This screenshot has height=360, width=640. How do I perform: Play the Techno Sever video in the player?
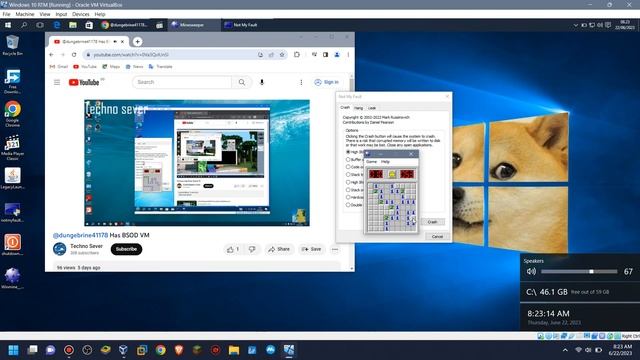pos(197,162)
